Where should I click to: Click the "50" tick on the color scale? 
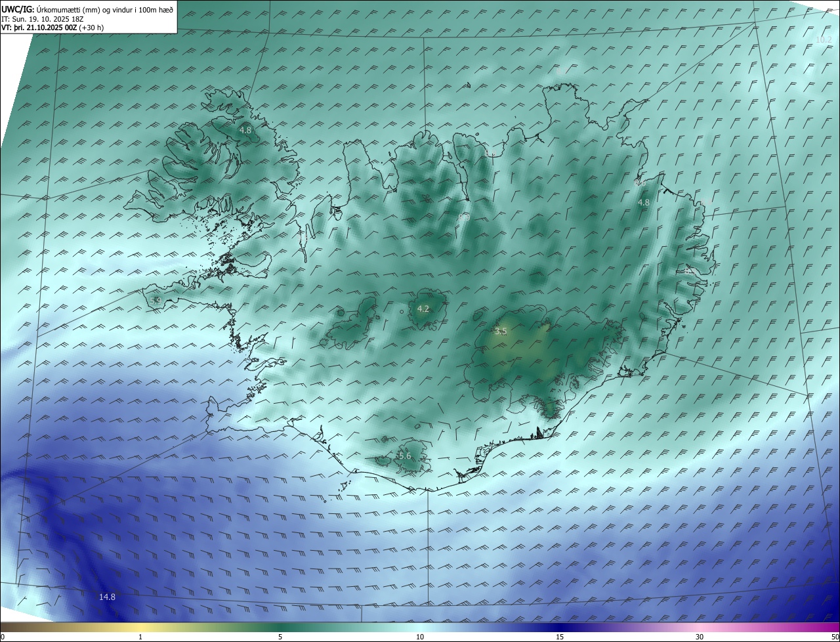coord(835,637)
